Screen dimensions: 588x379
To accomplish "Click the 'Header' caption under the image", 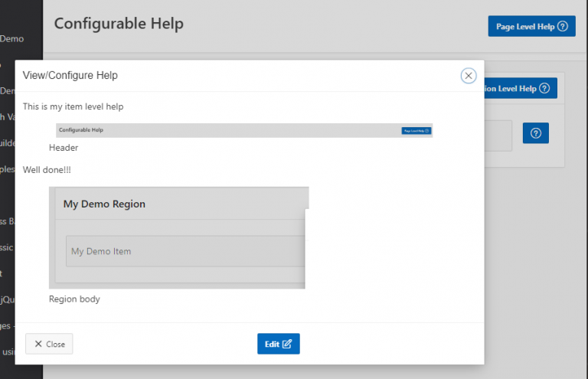I will pyautogui.click(x=64, y=148).
